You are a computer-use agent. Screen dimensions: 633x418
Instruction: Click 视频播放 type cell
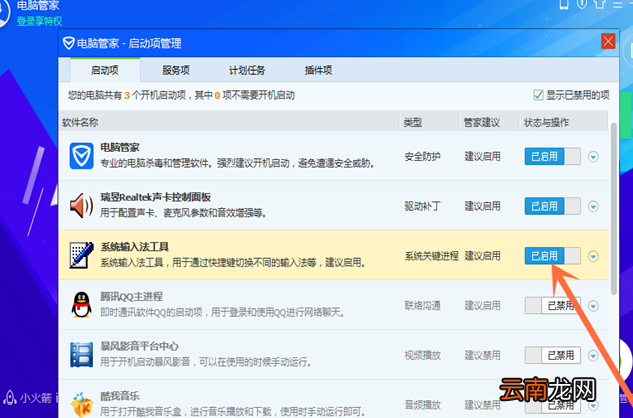422,355
